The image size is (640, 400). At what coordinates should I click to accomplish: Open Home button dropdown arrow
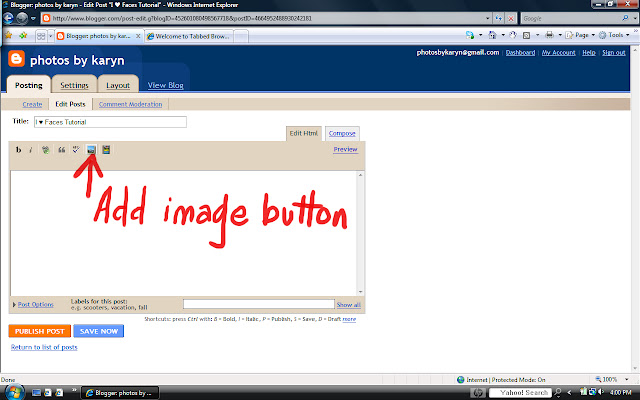pyautogui.click(x=503, y=35)
